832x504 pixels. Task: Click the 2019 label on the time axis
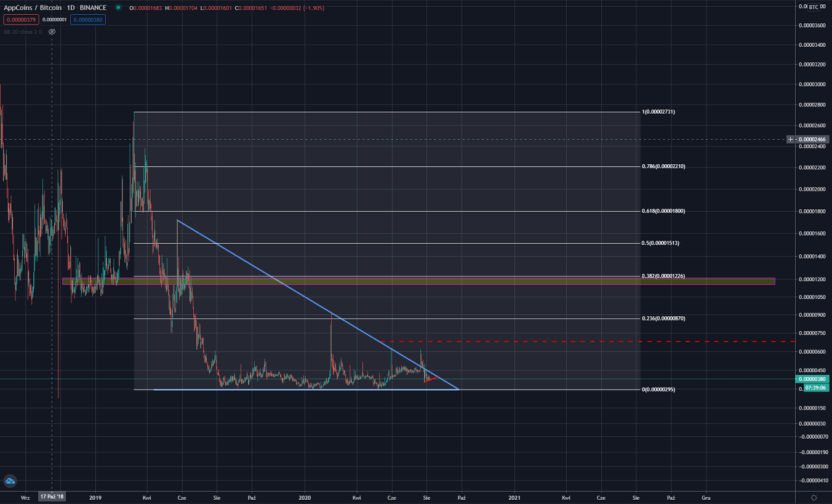click(95, 497)
